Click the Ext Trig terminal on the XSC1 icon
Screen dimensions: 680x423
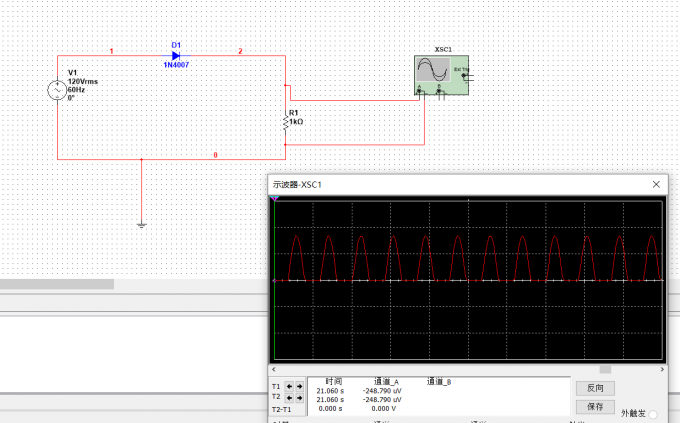click(464, 75)
